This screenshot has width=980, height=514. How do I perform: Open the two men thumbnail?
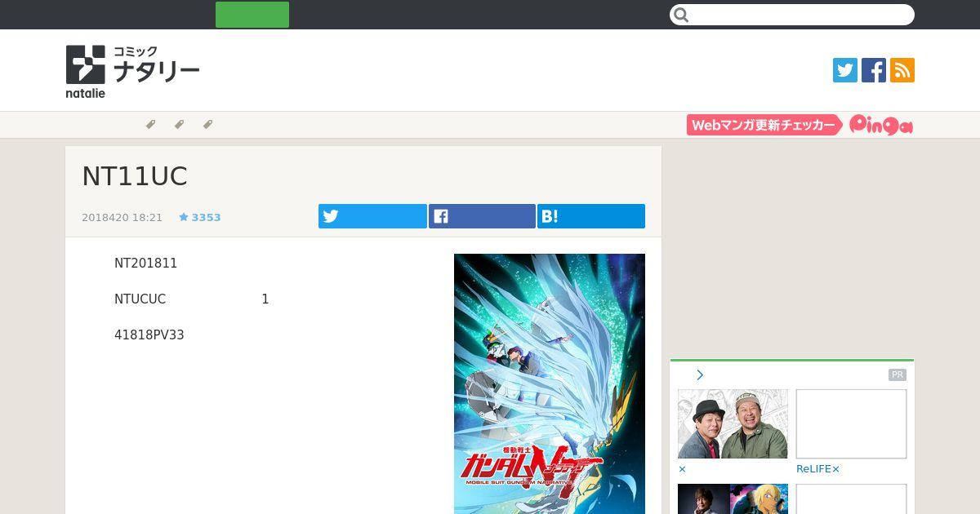pyautogui.click(x=733, y=423)
